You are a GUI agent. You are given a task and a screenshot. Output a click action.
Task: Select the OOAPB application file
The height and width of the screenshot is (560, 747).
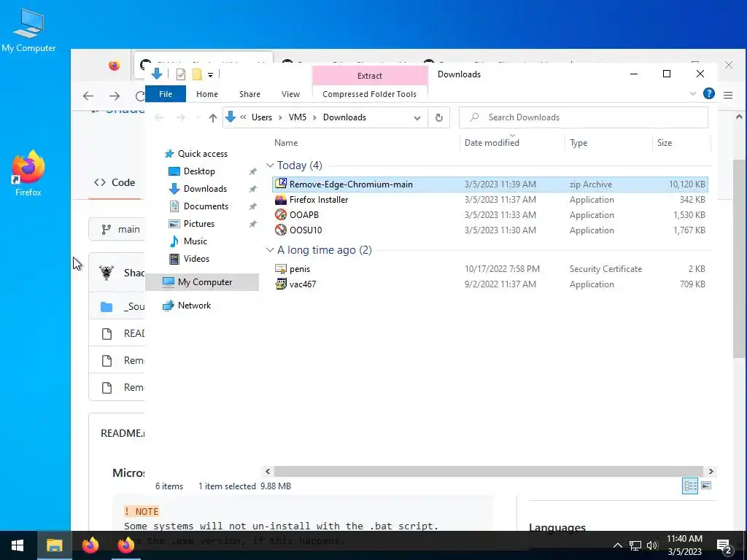tap(489, 215)
